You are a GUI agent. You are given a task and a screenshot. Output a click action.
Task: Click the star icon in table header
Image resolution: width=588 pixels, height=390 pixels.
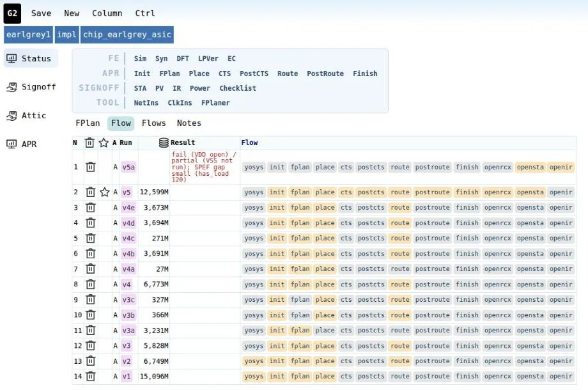pos(104,143)
